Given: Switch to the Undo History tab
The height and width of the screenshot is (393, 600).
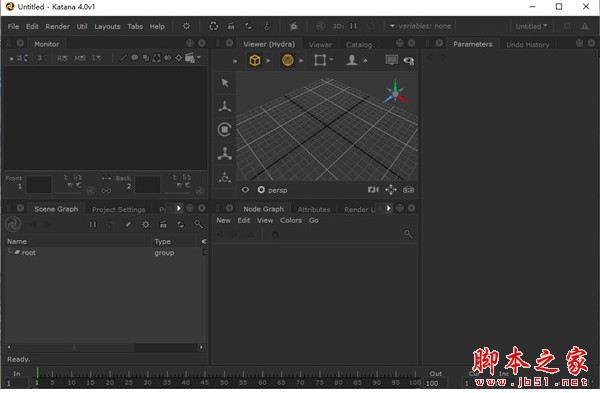Looking at the screenshot, I should tap(527, 45).
